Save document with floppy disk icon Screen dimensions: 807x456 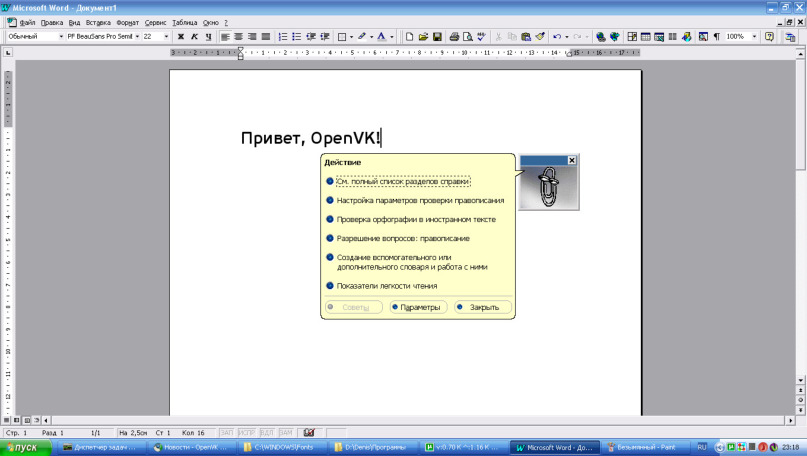tap(437, 37)
